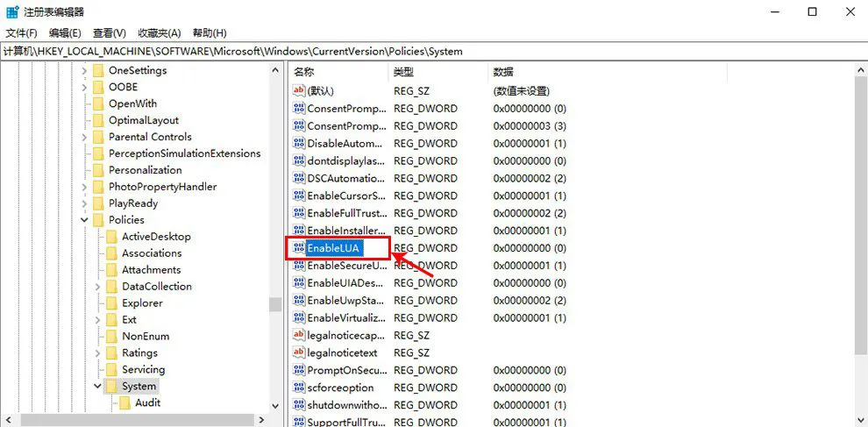The height and width of the screenshot is (427, 868).
Task: Expand the OneSettings tree node
Action: [x=84, y=71]
